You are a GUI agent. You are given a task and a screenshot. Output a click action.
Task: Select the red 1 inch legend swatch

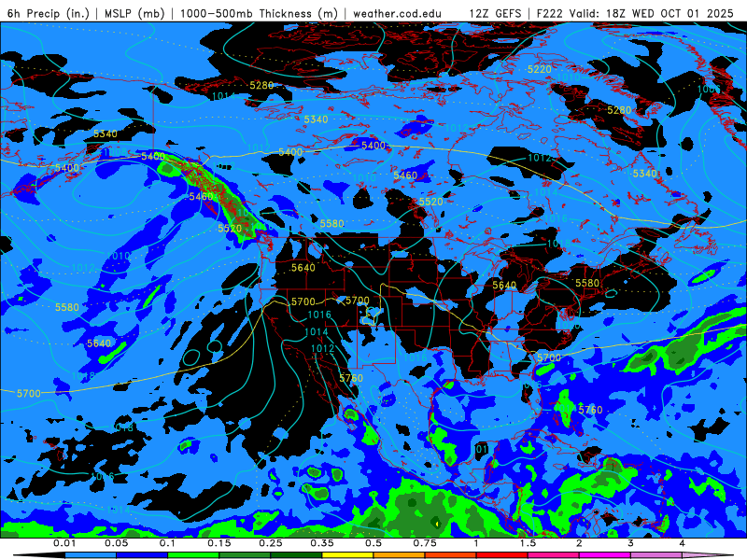point(502,555)
